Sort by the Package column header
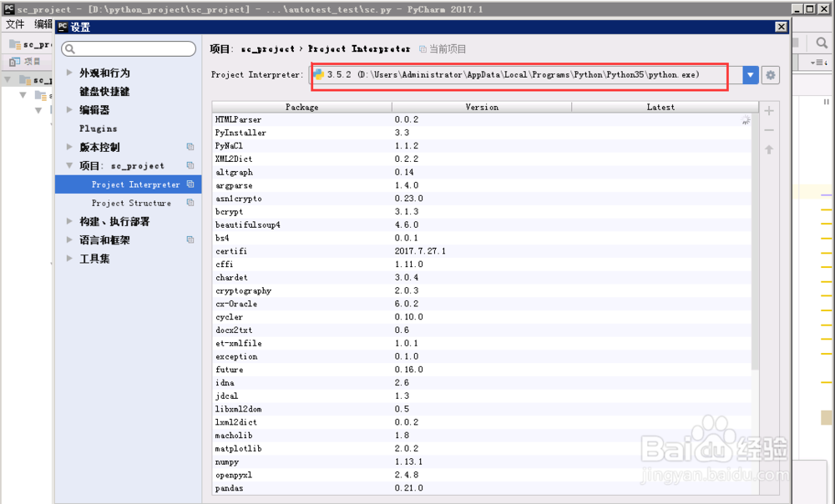Screen dimensions: 835x504 302,107
